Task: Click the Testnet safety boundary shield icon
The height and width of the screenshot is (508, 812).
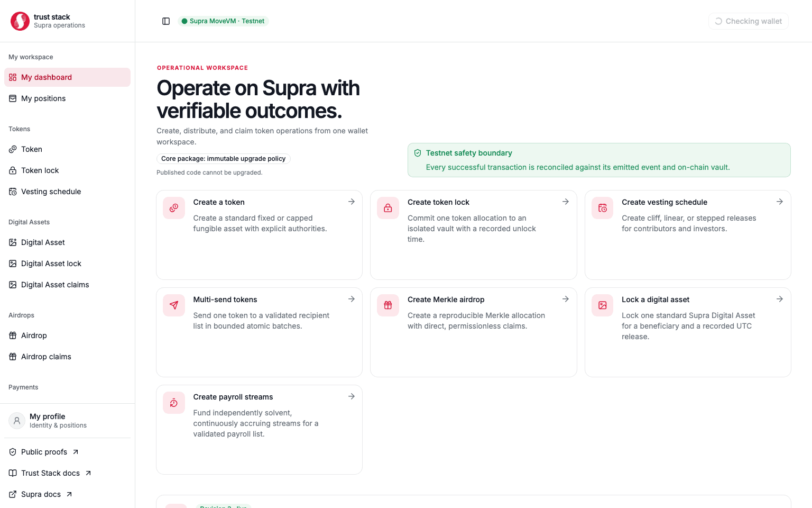Action: [418, 153]
